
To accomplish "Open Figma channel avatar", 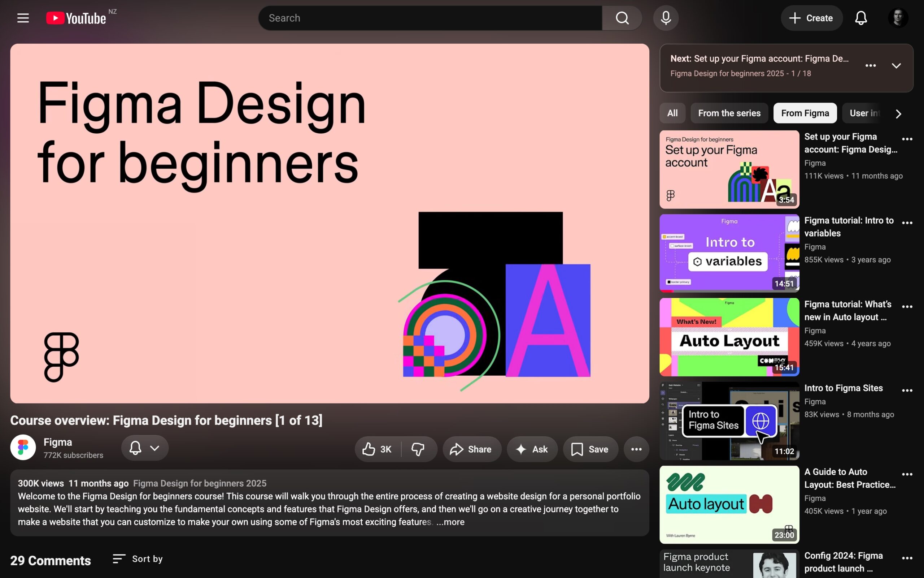I will (23, 447).
